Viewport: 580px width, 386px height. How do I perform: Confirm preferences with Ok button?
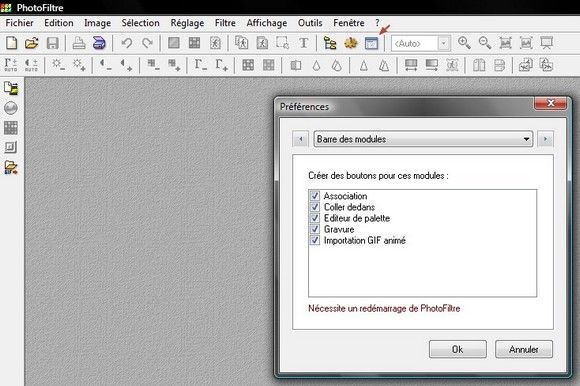coord(458,349)
